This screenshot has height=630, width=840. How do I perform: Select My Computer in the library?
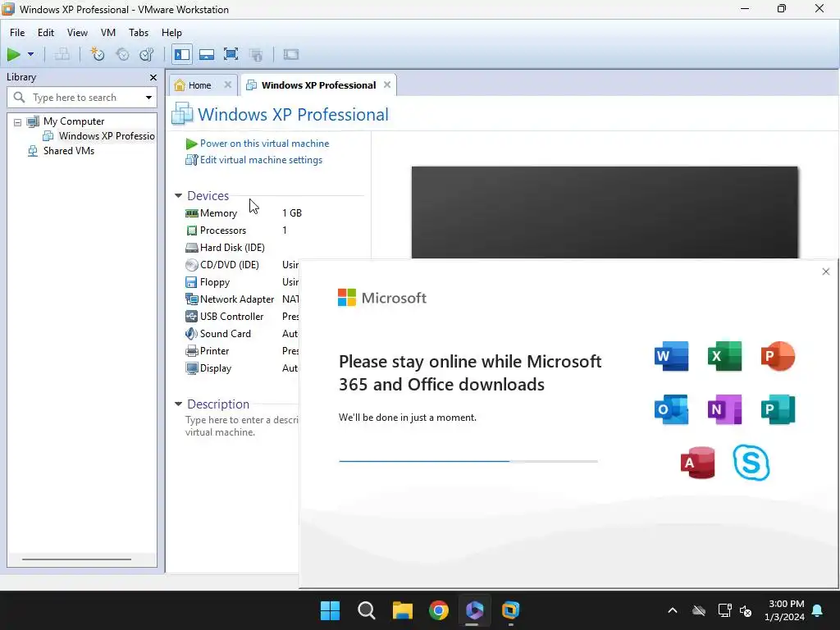click(x=73, y=121)
